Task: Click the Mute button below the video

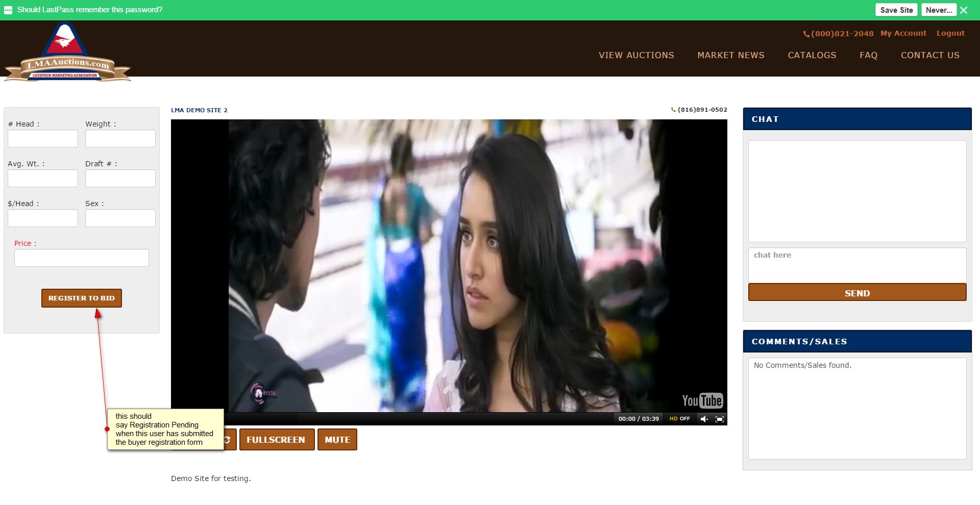Action: (337, 440)
